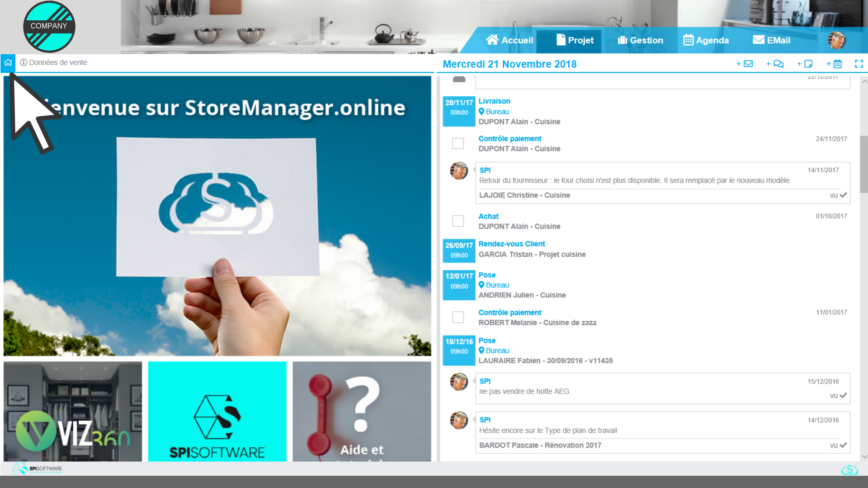
Task: Open Contrôle paiement dated 11/01/2017
Action: click(x=510, y=313)
